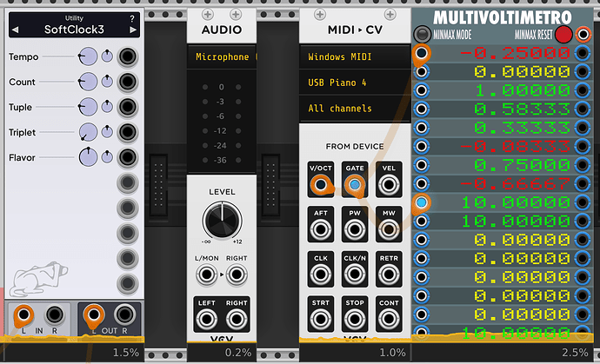Screen dimensions: 600x364
Task: Click the L/MON input jack
Action: [x=207, y=275]
